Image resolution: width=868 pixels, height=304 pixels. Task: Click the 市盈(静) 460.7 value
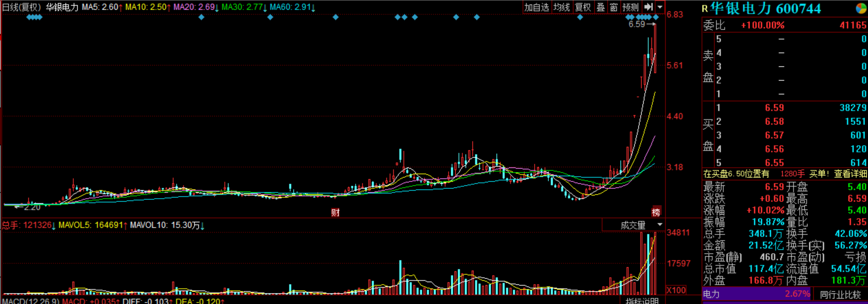coord(772,257)
